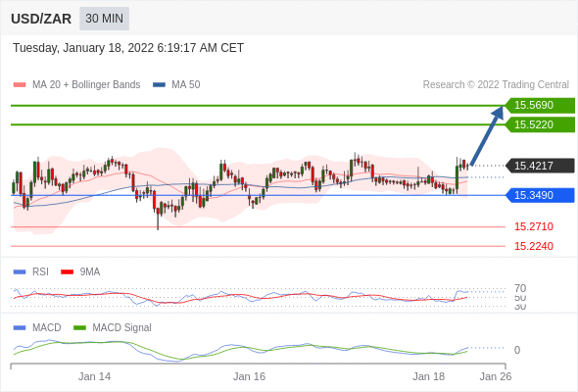The height and width of the screenshot is (392, 578).
Task: Click the MACD blue legend swatch
Action: pos(20,328)
